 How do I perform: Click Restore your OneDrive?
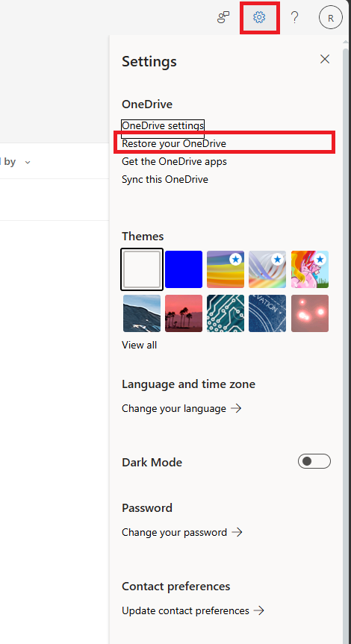(x=174, y=143)
